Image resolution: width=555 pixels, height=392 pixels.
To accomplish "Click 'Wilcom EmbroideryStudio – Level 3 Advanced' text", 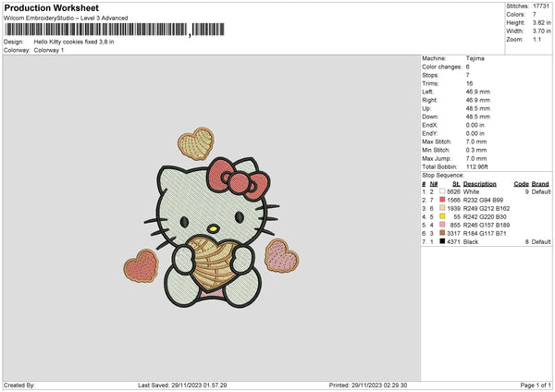I will click(66, 18).
